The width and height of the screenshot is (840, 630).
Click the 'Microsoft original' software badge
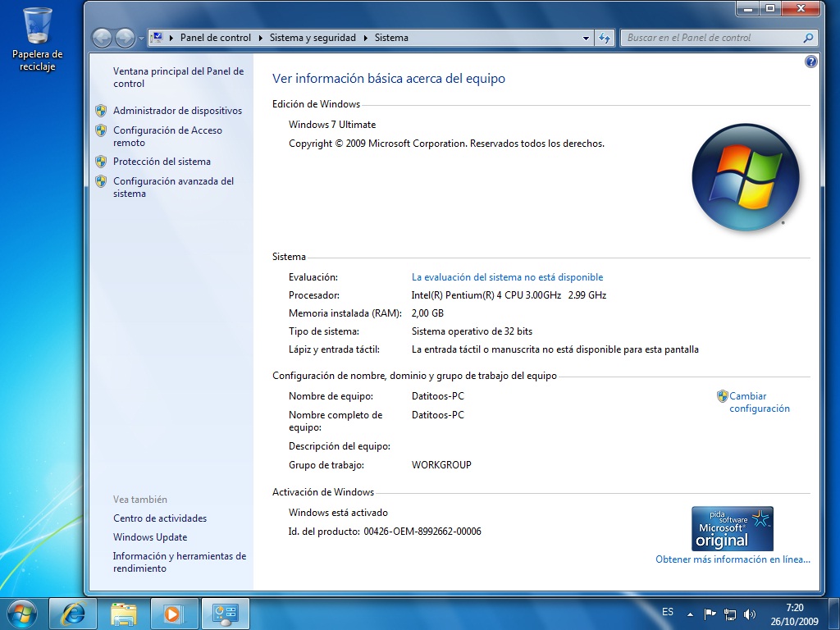[732, 528]
